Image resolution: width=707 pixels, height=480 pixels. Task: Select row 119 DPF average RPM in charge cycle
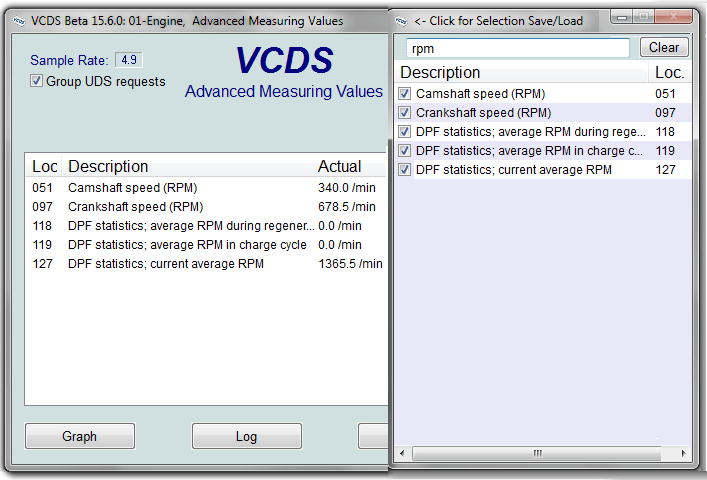207,245
